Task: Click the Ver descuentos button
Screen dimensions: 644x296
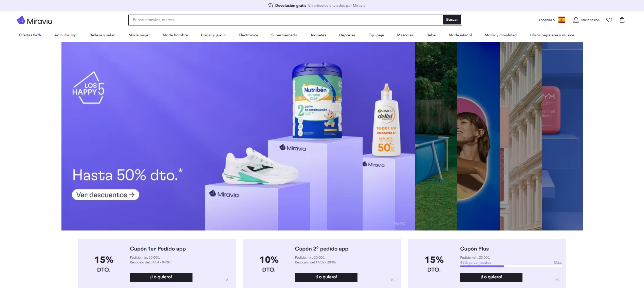Action: tap(106, 195)
